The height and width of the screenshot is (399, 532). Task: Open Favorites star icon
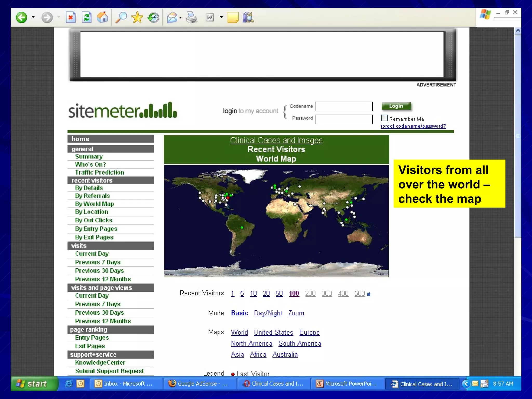tap(137, 18)
